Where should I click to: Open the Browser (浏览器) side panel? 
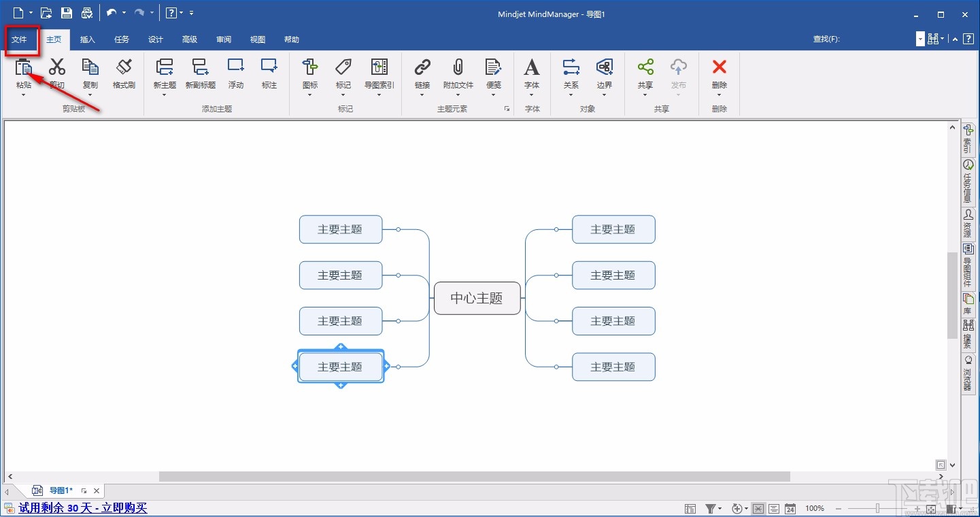click(x=968, y=373)
